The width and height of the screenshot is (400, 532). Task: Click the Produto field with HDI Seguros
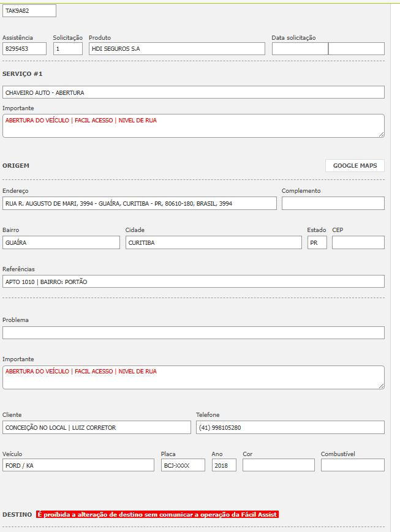coord(177,49)
